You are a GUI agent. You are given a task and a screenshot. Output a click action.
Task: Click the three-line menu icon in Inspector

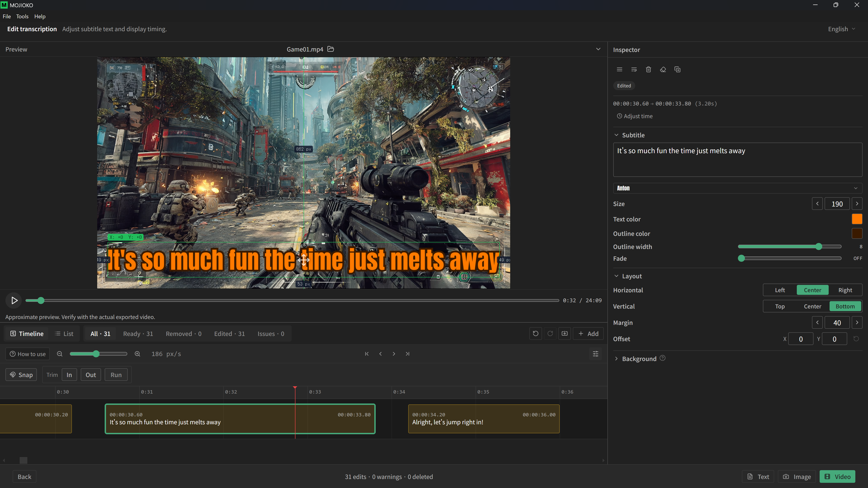click(619, 69)
